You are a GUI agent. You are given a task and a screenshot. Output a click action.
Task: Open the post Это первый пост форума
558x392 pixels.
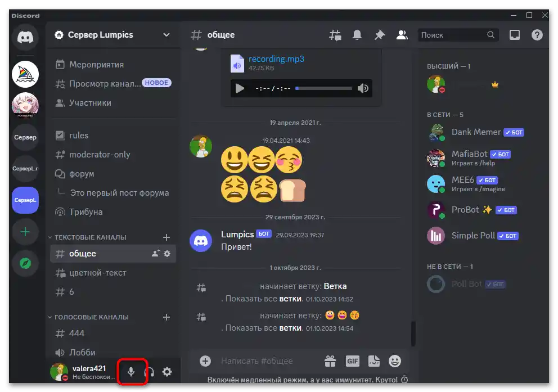click(119, 193)
